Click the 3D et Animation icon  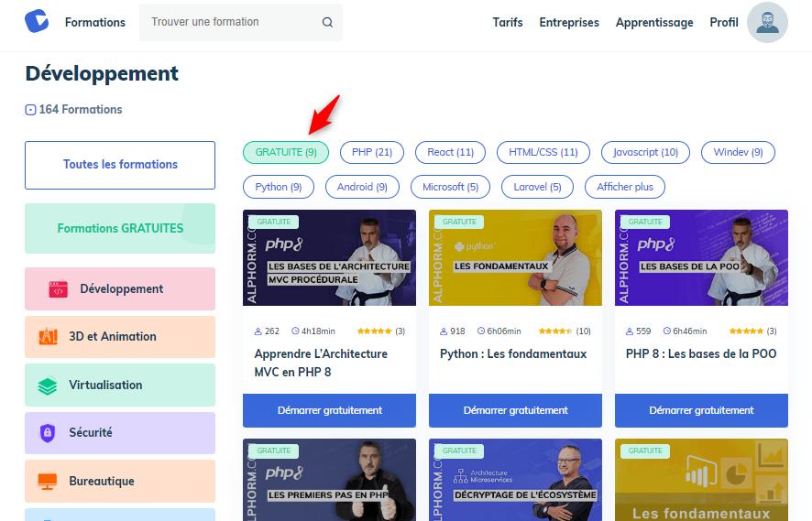point(49,337)
